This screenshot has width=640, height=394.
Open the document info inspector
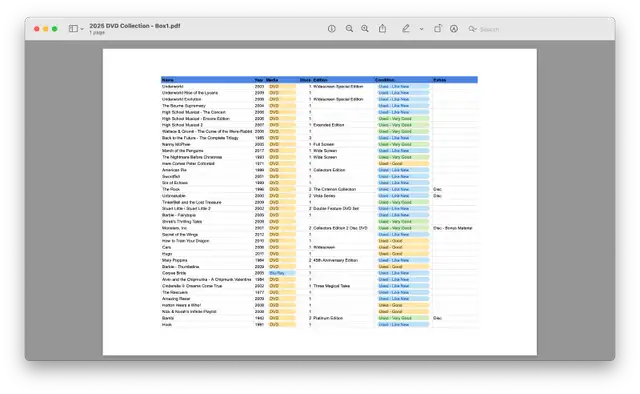point(331,29)
